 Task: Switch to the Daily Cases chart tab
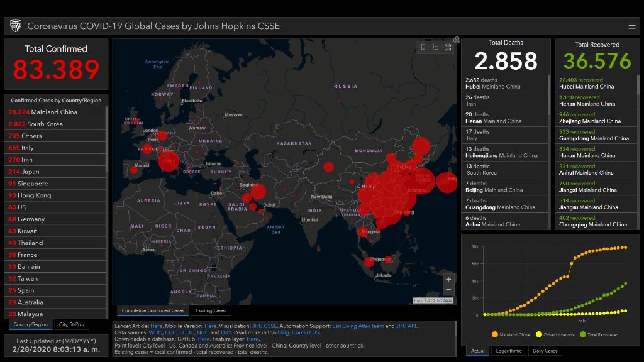[x=545, y=351]
